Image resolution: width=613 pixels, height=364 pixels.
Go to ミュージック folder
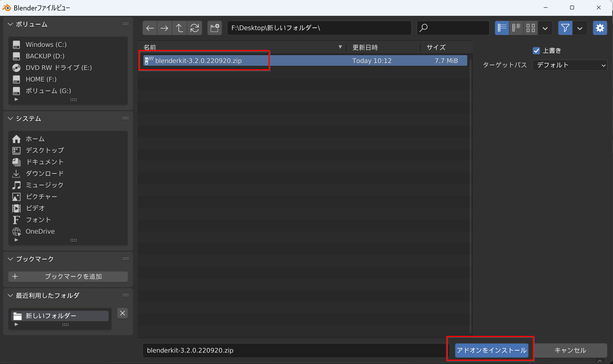[x=68, y=185]
